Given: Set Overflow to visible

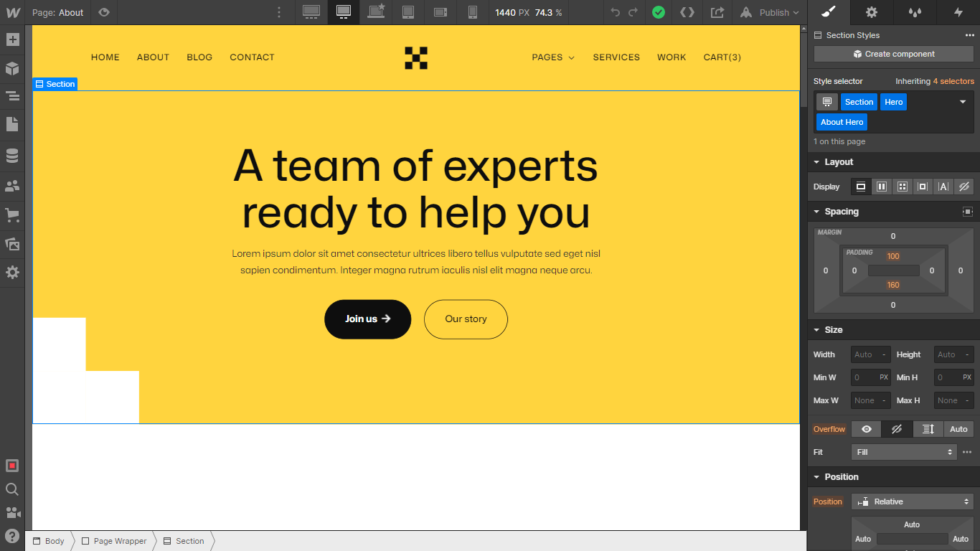Looking at the screenshot, I should [x=866, y=428].
